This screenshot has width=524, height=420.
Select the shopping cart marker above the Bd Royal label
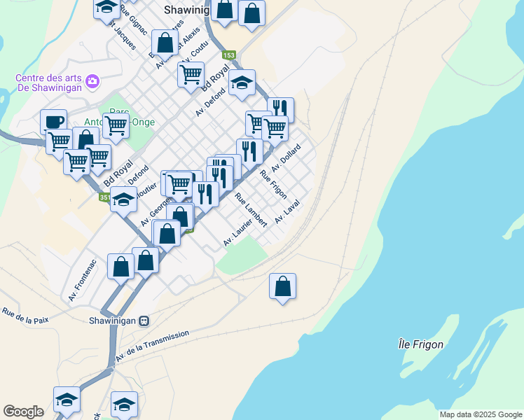click(x=98, y=159)
